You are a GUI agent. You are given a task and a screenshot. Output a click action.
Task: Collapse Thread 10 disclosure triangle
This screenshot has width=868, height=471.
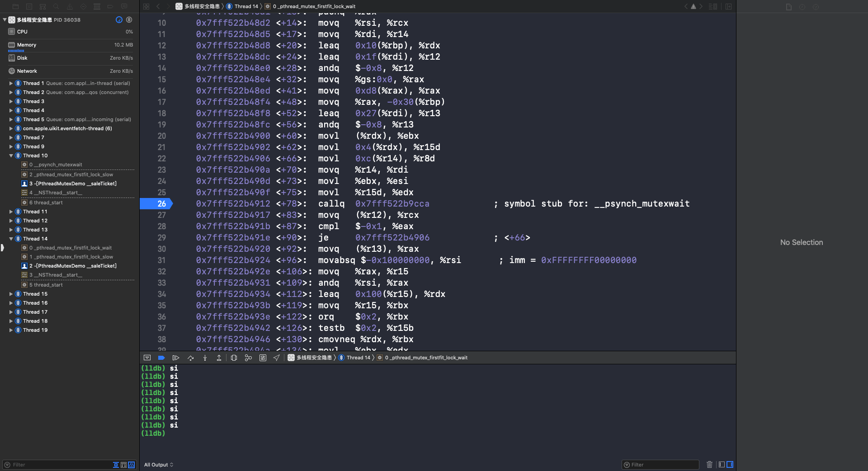pyautogui.click(x=11, y=155)
